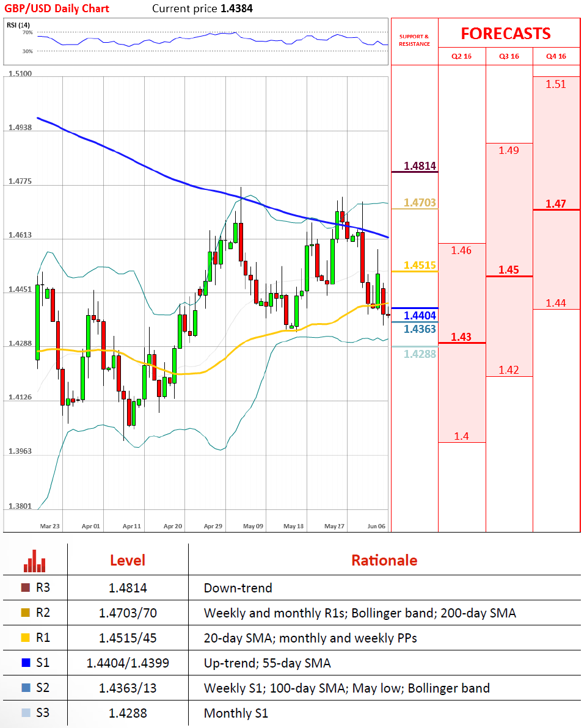Click the RSI (14) label
Viewport: 587px width, 728px height.
(18, 25)
